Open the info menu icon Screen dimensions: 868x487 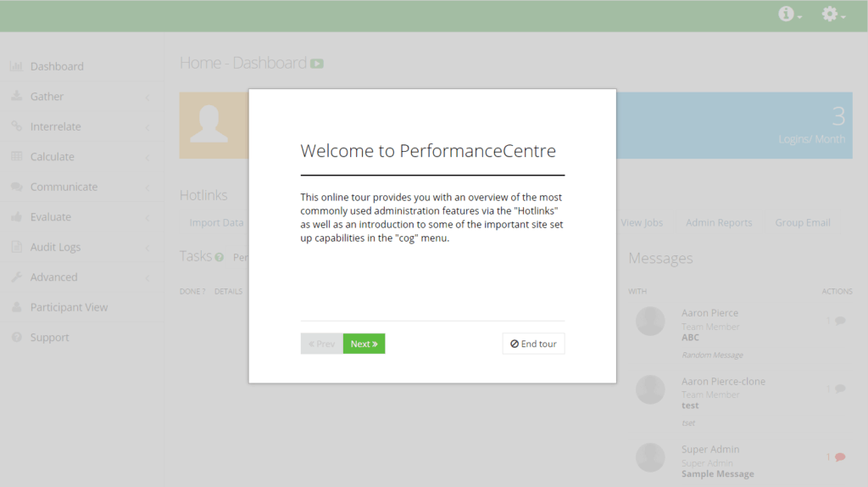[x=789, y=14]
